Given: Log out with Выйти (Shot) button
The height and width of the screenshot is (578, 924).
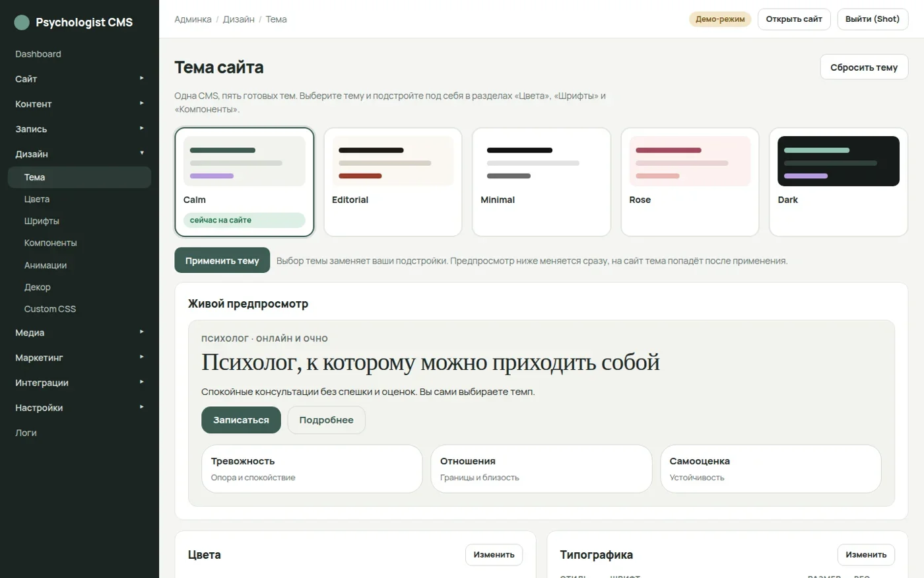Looking at the screenshot, I should tap(873, 19).
